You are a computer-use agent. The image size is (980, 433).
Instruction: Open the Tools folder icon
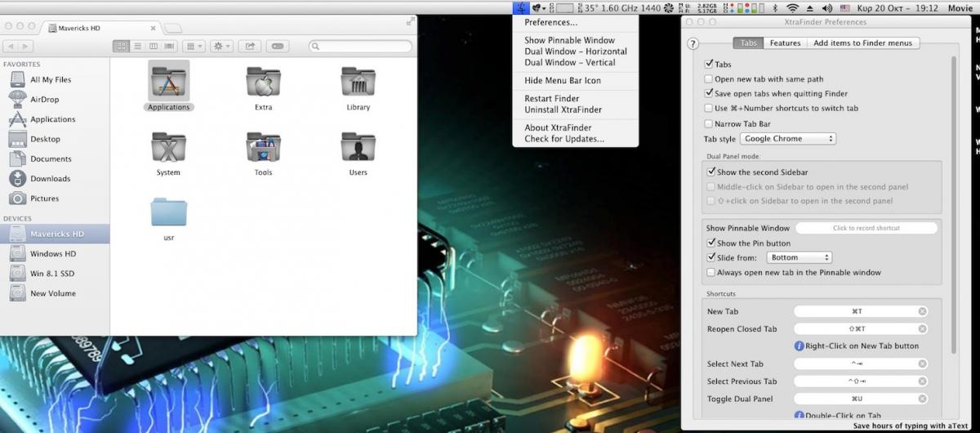(x=263, y=147)
